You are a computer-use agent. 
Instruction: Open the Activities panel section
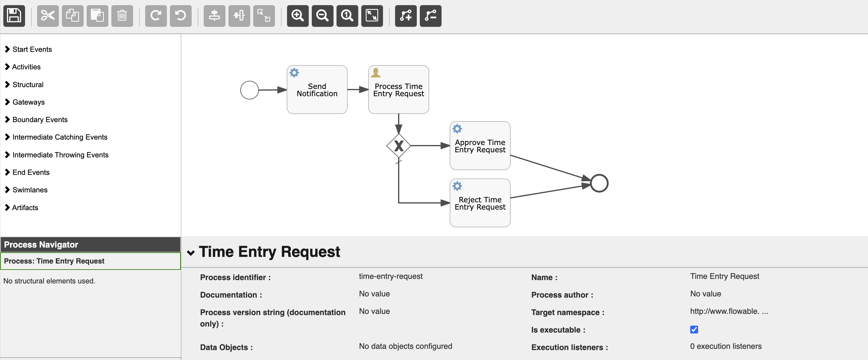click(26, 67)
